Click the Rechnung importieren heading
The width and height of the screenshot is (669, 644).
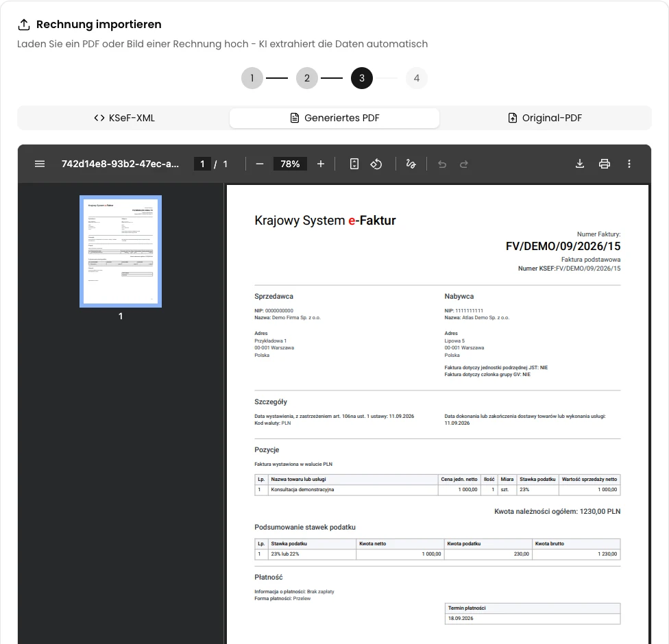click(x=99, y=24)
